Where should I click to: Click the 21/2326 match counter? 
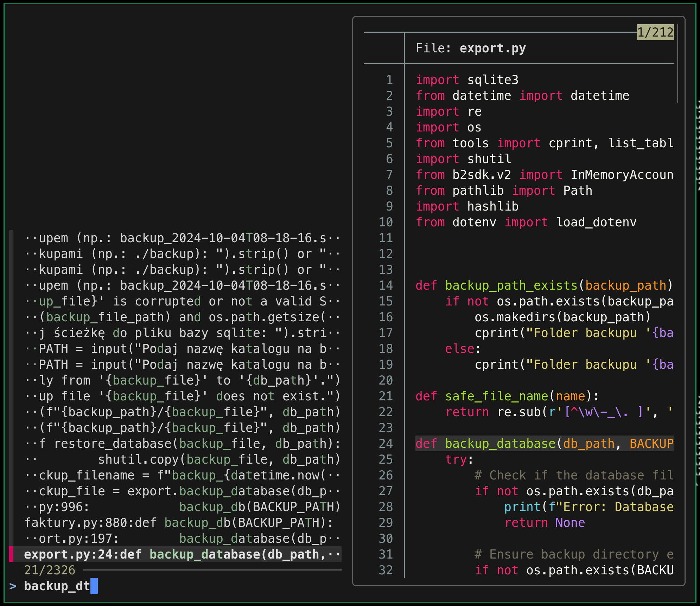point(50,570)
